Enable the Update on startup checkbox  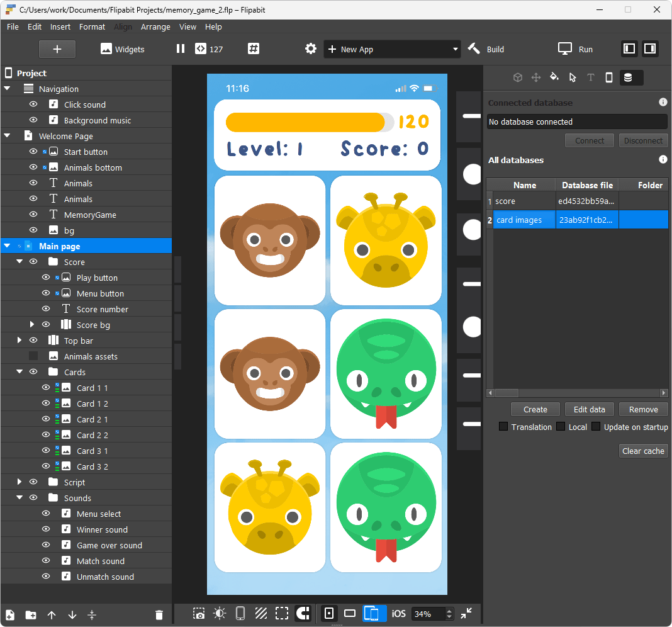(x=596, y=426)
